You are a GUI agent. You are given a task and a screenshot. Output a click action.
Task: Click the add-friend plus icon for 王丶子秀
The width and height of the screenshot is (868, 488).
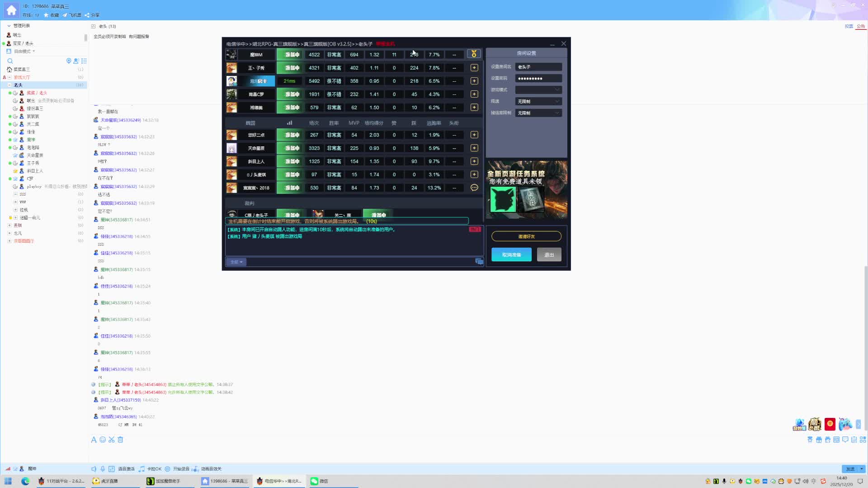coord(474,68)
